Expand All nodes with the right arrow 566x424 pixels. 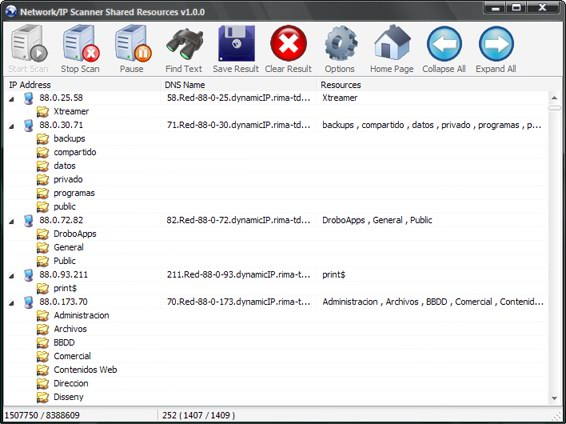point(496,44)
